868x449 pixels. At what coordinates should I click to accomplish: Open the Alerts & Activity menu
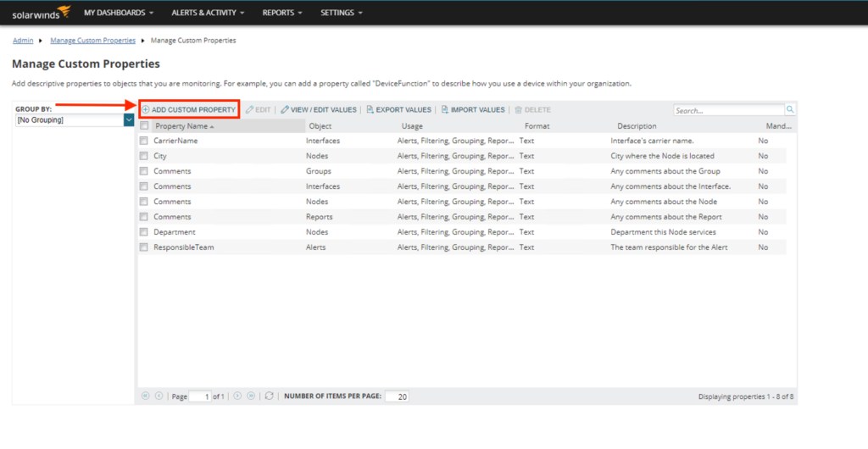[x=208, y=14]
